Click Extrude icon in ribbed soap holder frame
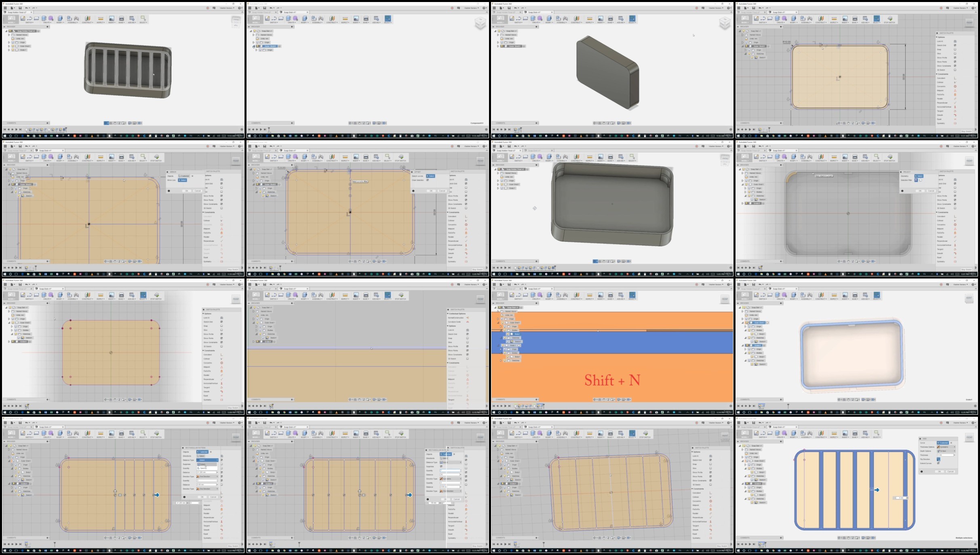980x555 pixels. click(x=44, y=19)
